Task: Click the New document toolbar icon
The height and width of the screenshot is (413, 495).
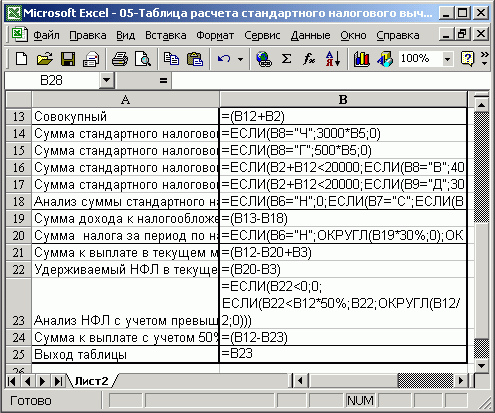Action: (22, 59)
